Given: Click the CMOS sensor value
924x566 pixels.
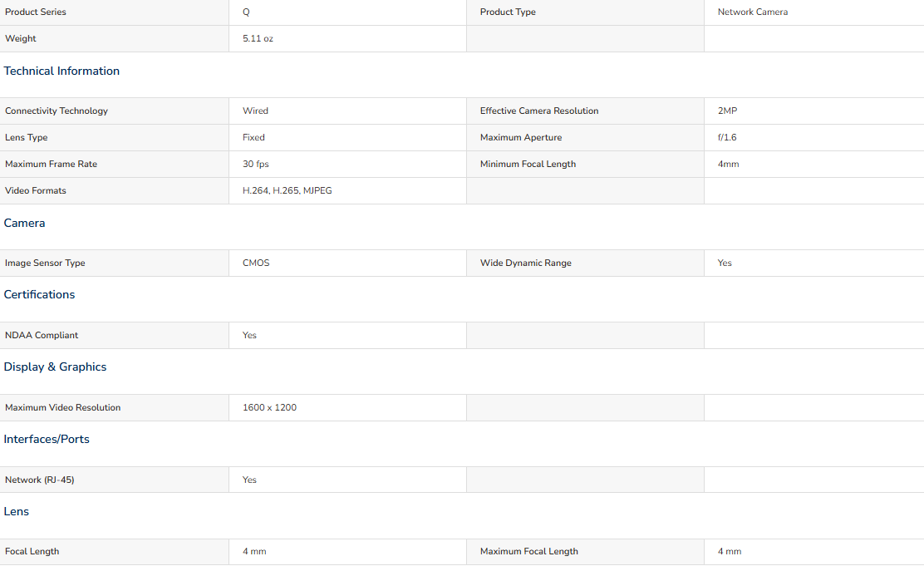Looking at the screenshot, I should tap(256, 263).
